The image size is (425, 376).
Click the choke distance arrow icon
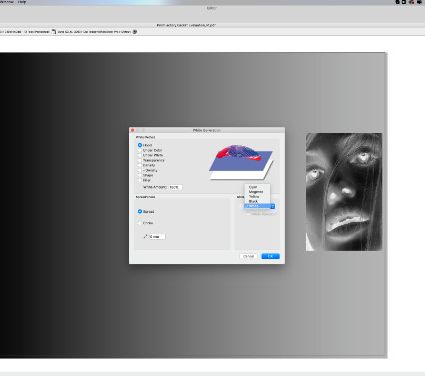tap(145, 236)
